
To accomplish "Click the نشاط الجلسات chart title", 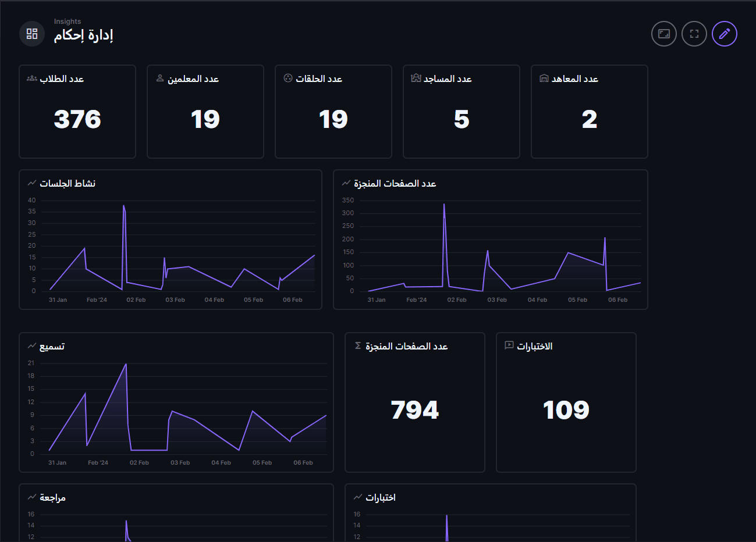I will pos(68,183).
